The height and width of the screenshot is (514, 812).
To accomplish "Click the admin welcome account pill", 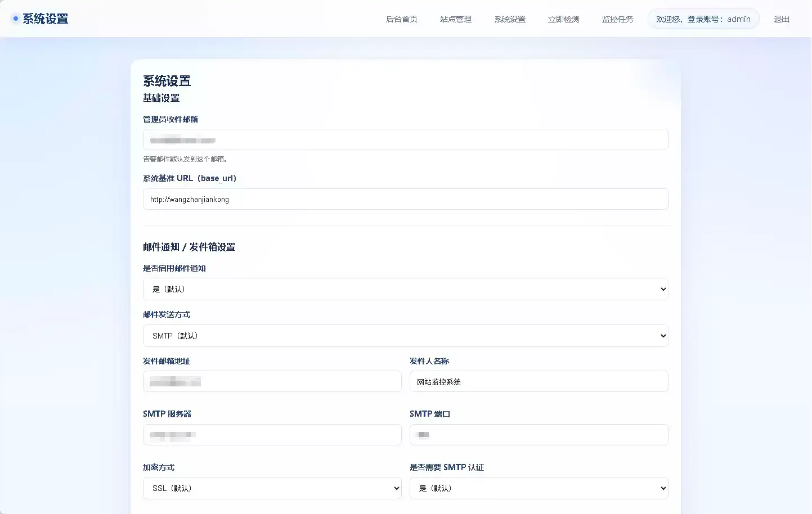I will point(703,18).
